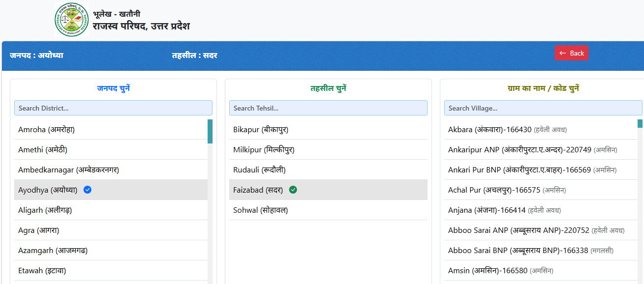Select Rudauli from tehsil list

click(x=259, y=170)
